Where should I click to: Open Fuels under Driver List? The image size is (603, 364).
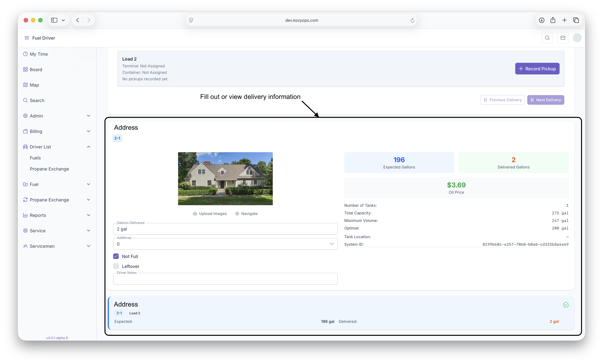click(35, 158)
